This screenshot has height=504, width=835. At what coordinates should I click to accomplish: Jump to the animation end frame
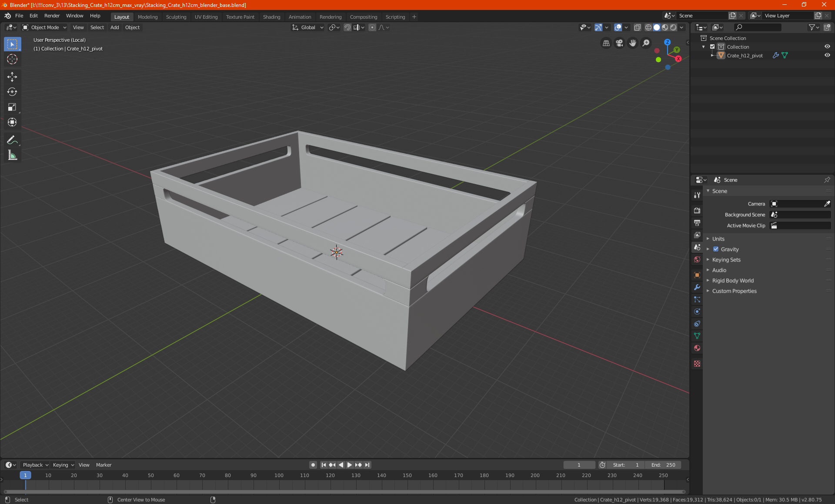pyautogui.click(x=367, y=465)
